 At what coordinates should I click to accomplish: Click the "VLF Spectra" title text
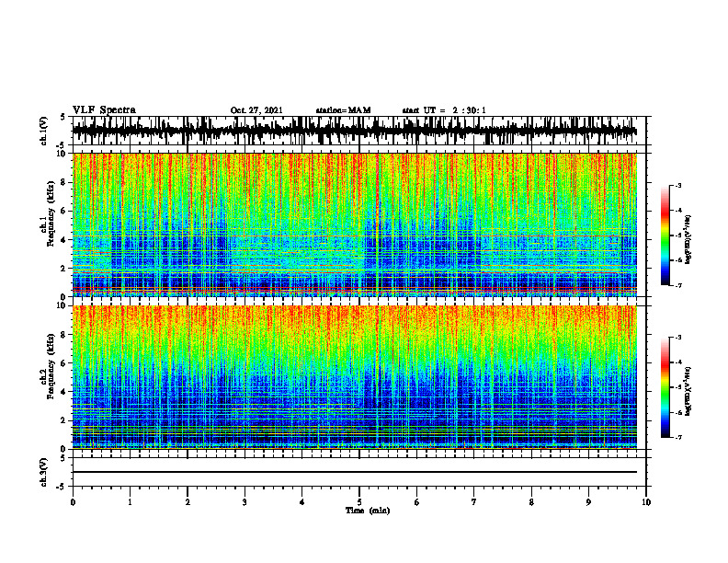click(x=104, y=110)
